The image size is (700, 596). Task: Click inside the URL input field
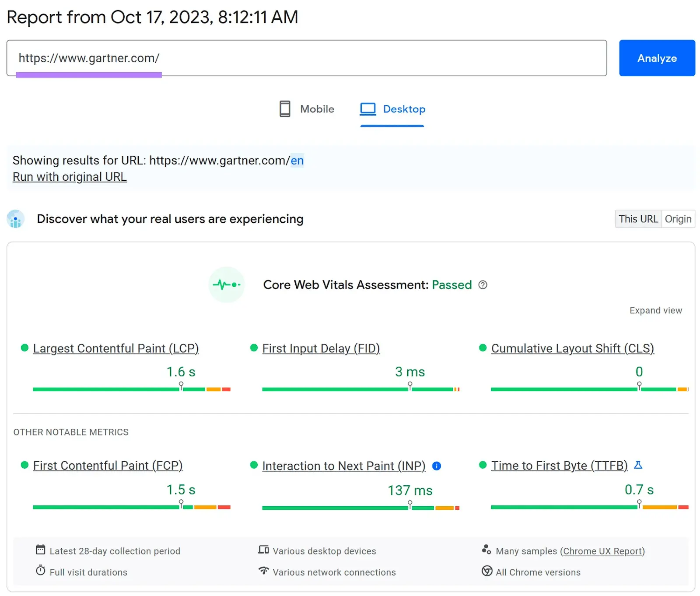306,58
